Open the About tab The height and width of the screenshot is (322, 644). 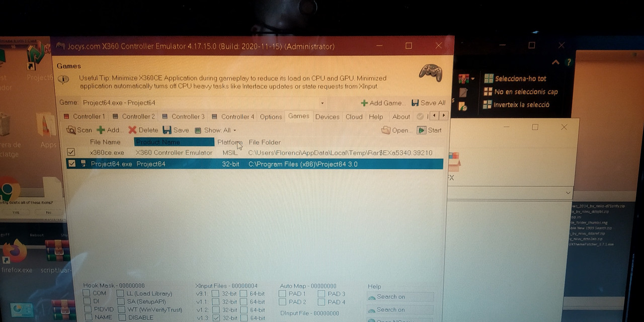point(401,117)
